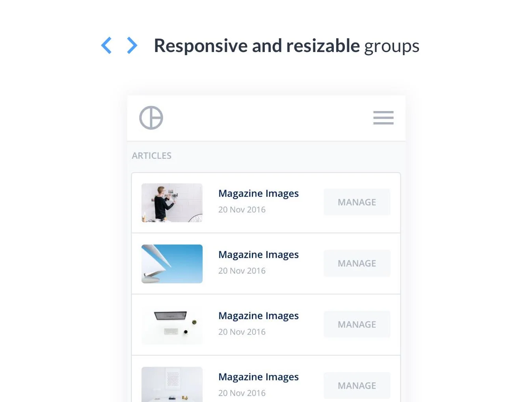Click the circular logo icon
Viewport: 532px width, 402px height.
pos(151,118)
